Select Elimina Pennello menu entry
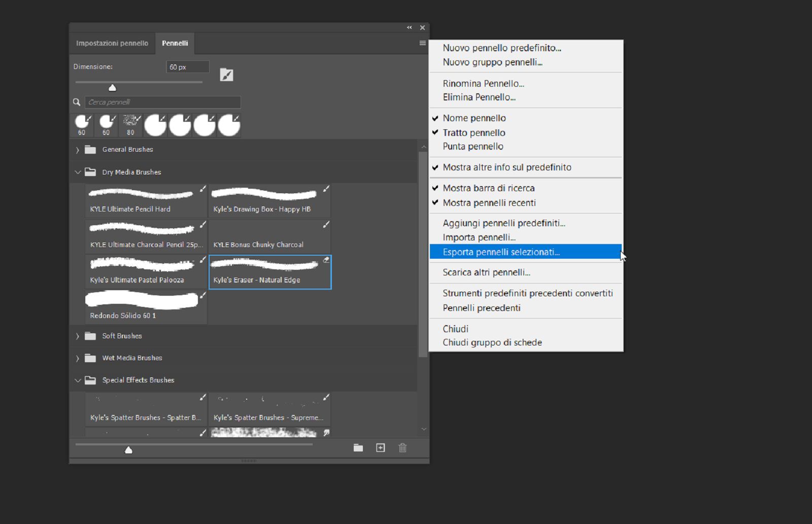812x524 pixels. [526, 97]
